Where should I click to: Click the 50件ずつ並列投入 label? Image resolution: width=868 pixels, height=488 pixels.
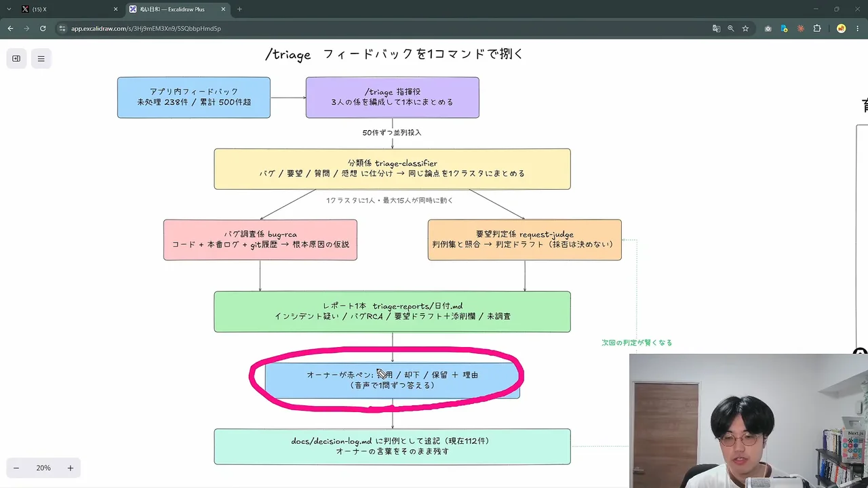click(x=392, y=133)
